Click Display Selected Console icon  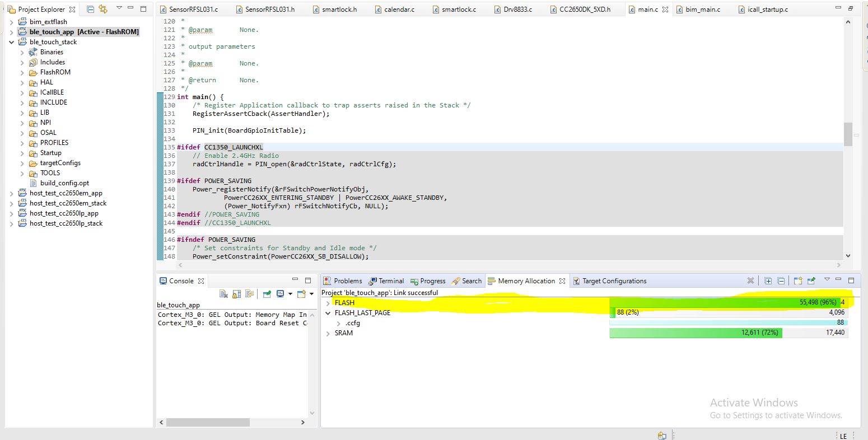[x=280, y=294]
